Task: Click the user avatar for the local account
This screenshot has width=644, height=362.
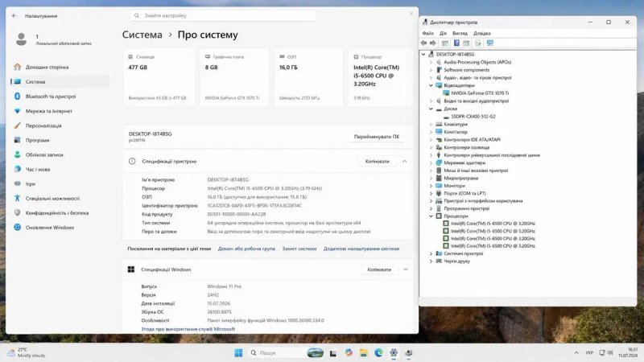Action: pyautogui.click(x=22, y=39)
